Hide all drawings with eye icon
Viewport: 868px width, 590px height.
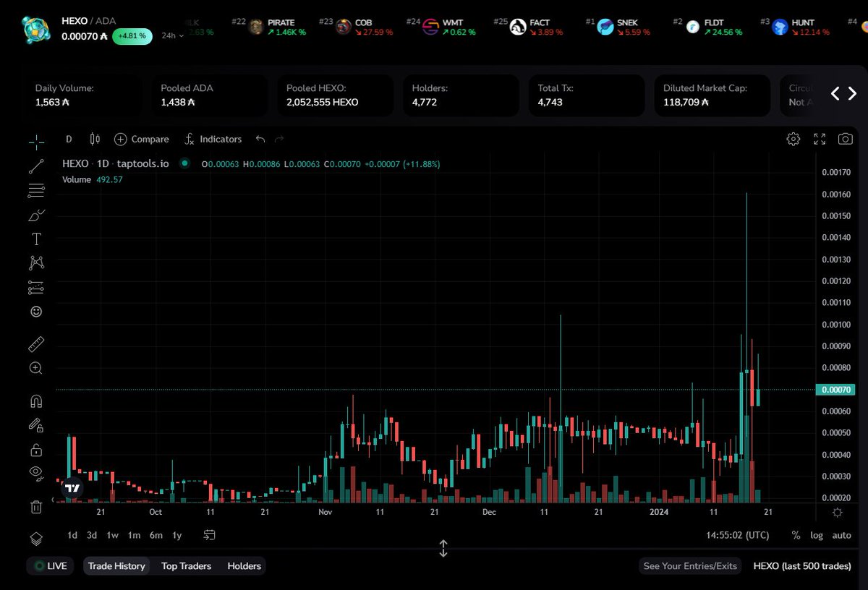36,474
